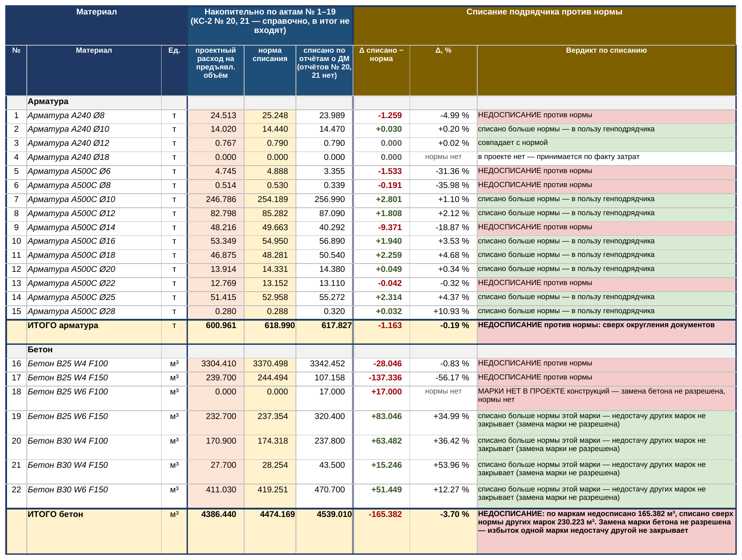Click the delta value -9.371
This screenshot has width=742, height=560.
click(x=381, y=228)
